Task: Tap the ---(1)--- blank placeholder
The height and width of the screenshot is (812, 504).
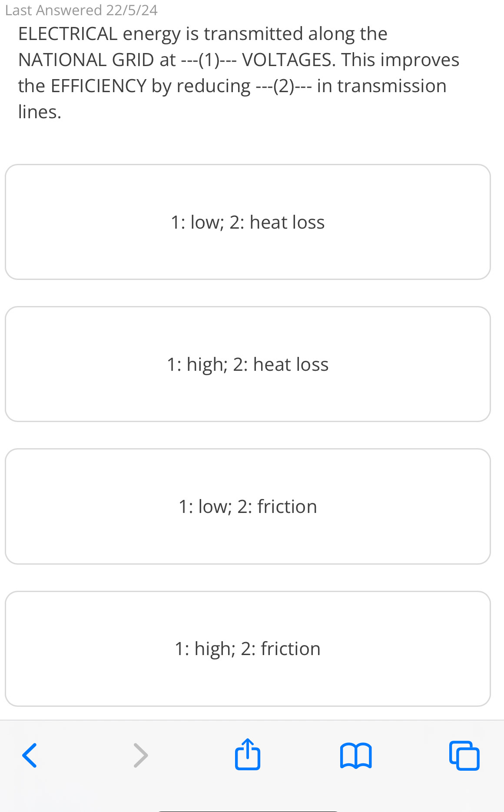Action: [x=209, y=60]
